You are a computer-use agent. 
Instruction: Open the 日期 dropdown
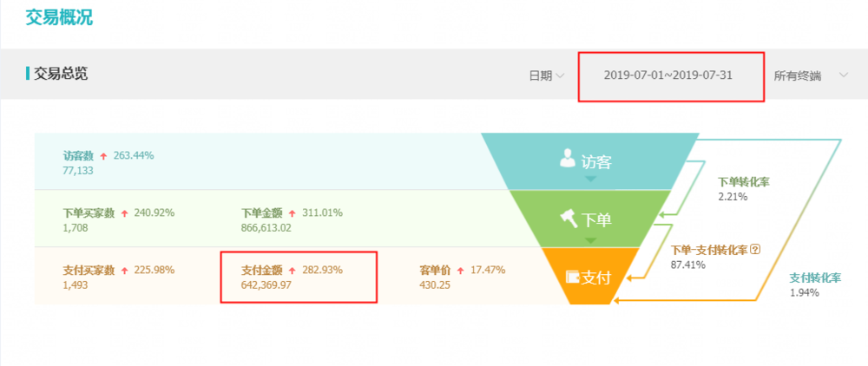[546, 76]
